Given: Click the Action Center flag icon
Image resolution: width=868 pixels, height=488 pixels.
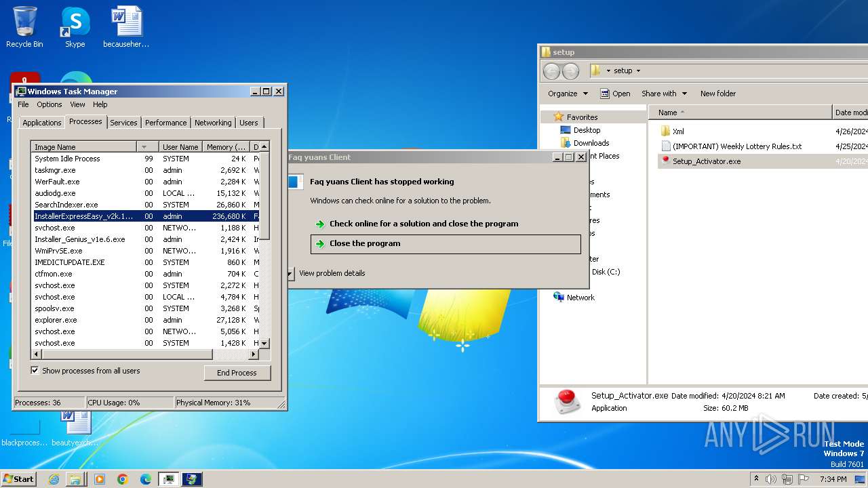Looking at the screenshot, I should (x=804, y=479).
